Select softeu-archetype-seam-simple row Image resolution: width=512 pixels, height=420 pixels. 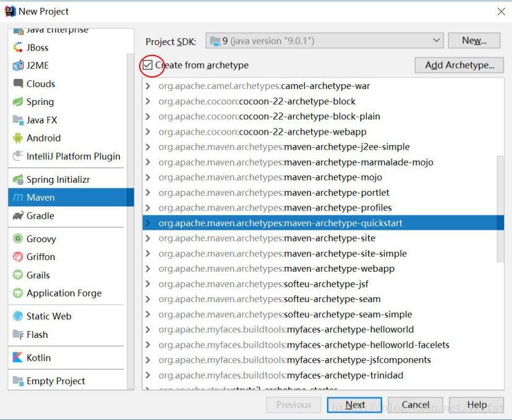click(323, 314)
